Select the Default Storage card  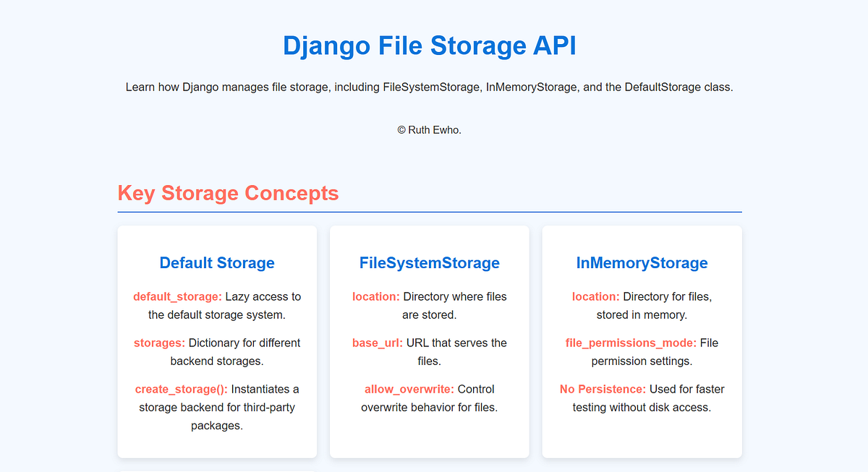[216, 341]
